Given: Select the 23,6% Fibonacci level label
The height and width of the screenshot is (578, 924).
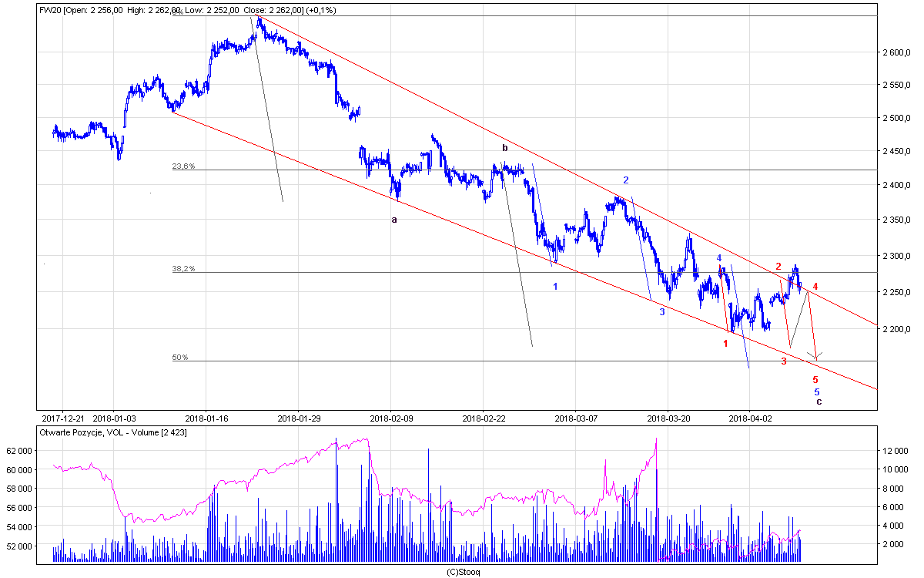Looking at the screenshot, I should coord(183,166).
